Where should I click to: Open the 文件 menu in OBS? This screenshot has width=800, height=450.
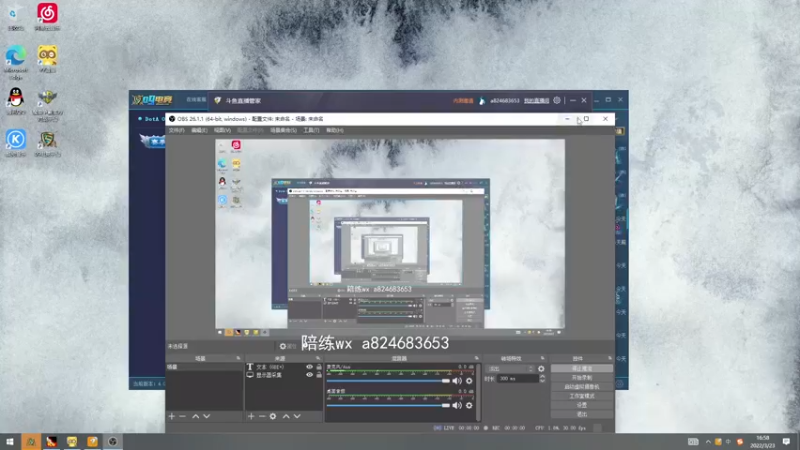pyautogui.click(x=176, y=131)
